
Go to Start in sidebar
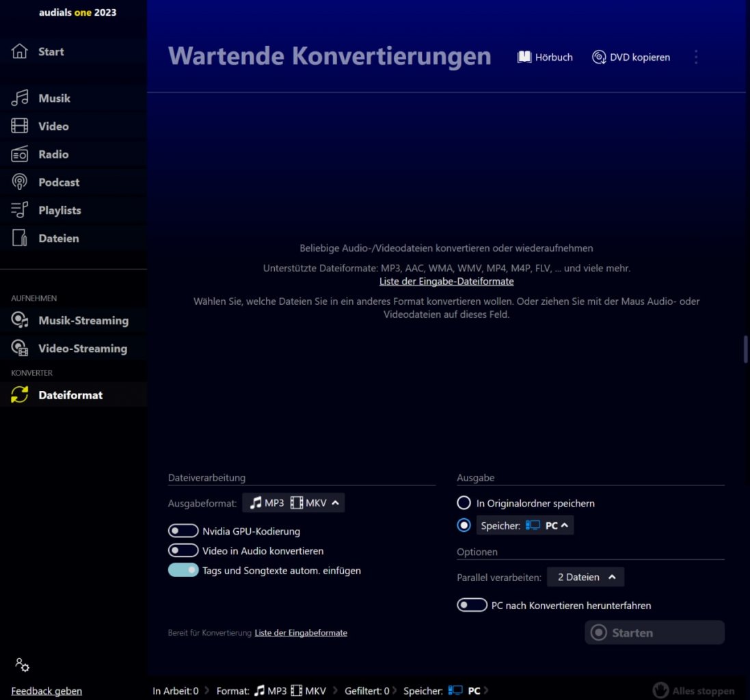[x=73, y=51]
